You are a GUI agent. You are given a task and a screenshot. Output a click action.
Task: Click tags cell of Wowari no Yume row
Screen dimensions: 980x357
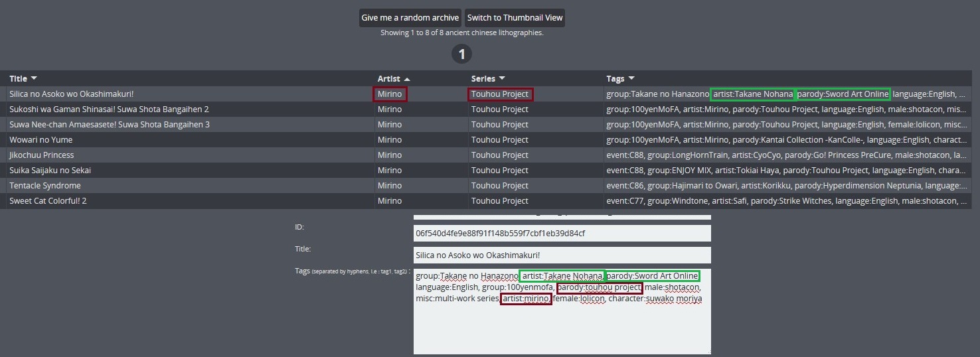tap(787, 140)
